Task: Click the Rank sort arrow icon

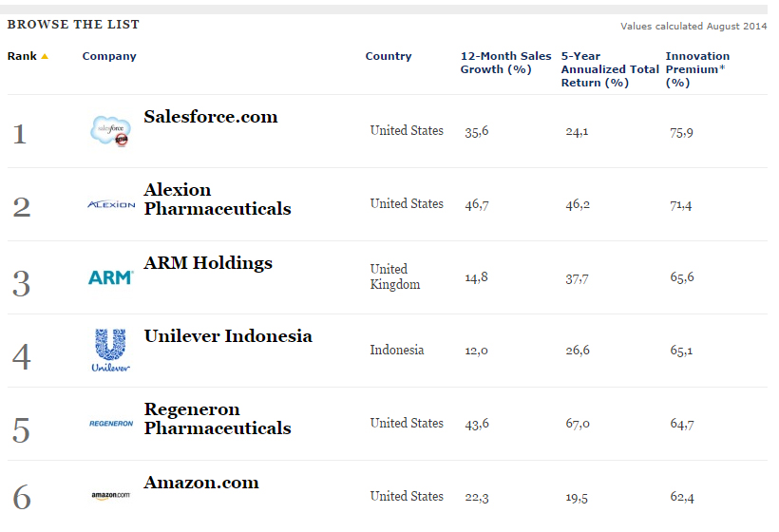Action: tap(45, 56)
